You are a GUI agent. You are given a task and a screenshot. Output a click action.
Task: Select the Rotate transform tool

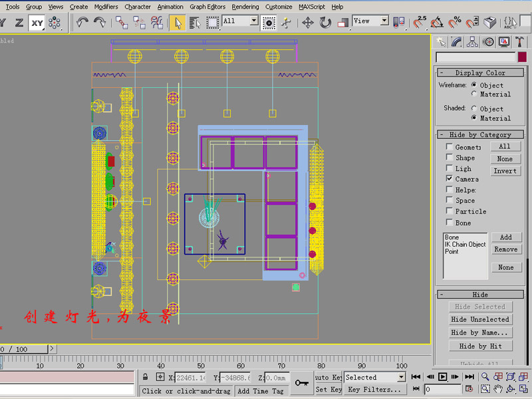click(x=325, y=23)
